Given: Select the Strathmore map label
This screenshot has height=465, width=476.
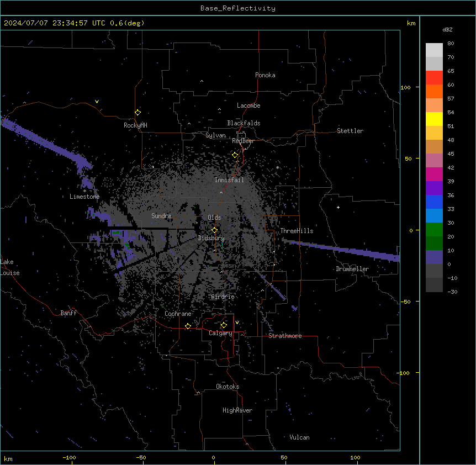Looking at the screenshot, I should point(285,336).
